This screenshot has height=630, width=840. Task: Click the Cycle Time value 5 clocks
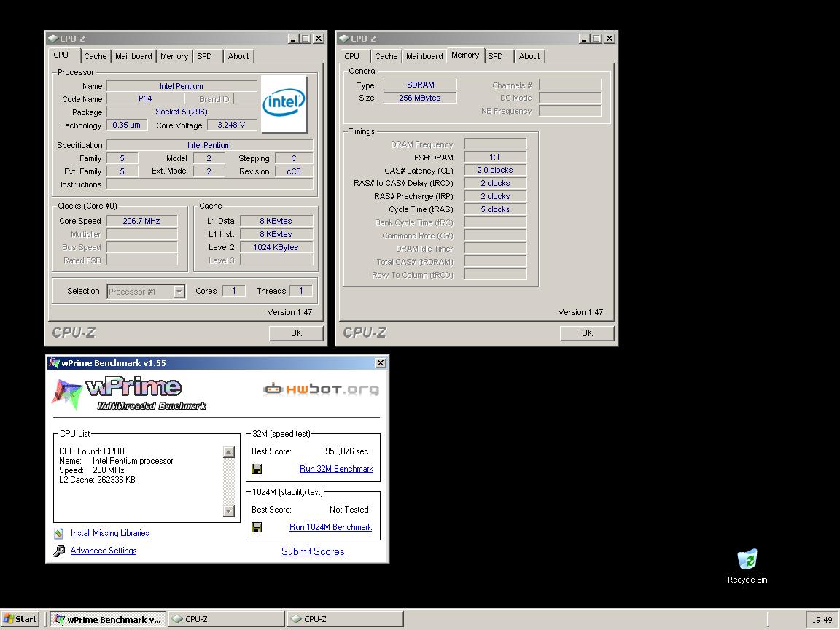click(495, 209)
